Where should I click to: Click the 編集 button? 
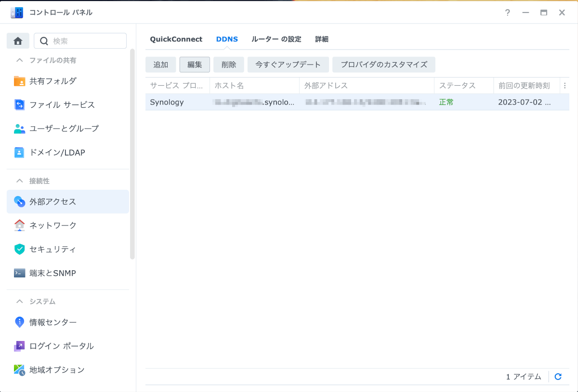point(195,65)
